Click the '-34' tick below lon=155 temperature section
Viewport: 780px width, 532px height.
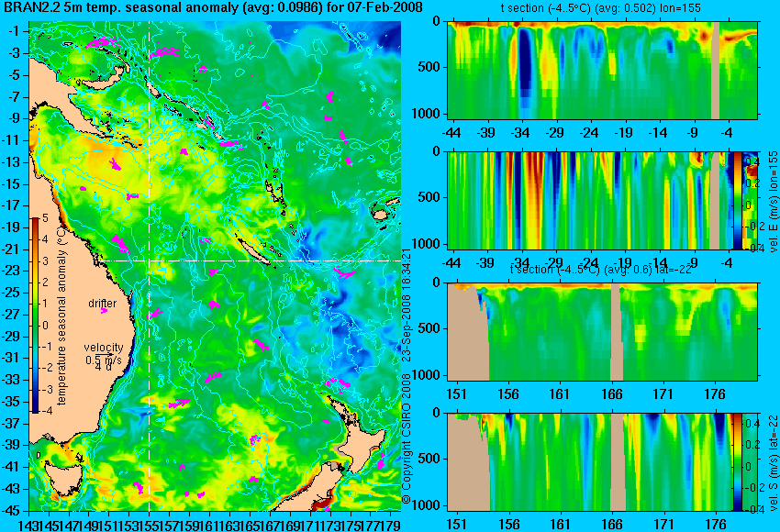(x=521, y=133)
